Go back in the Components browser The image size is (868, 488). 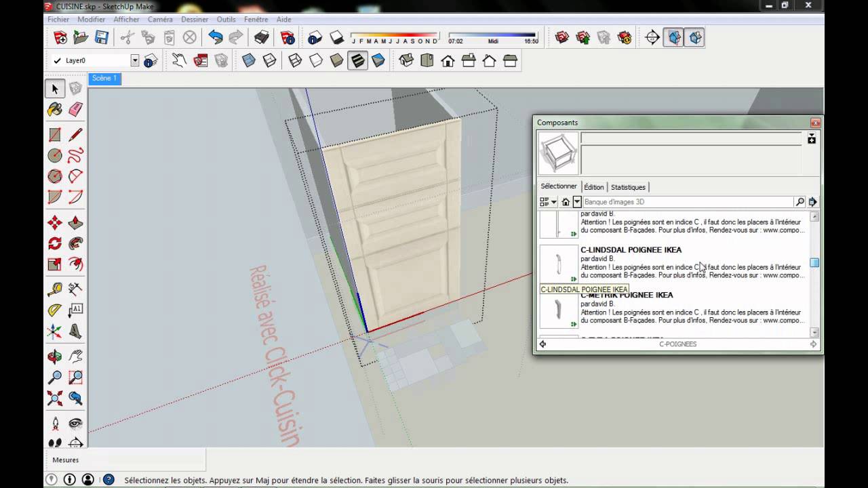pyautogui.click(x=542, y=344)
